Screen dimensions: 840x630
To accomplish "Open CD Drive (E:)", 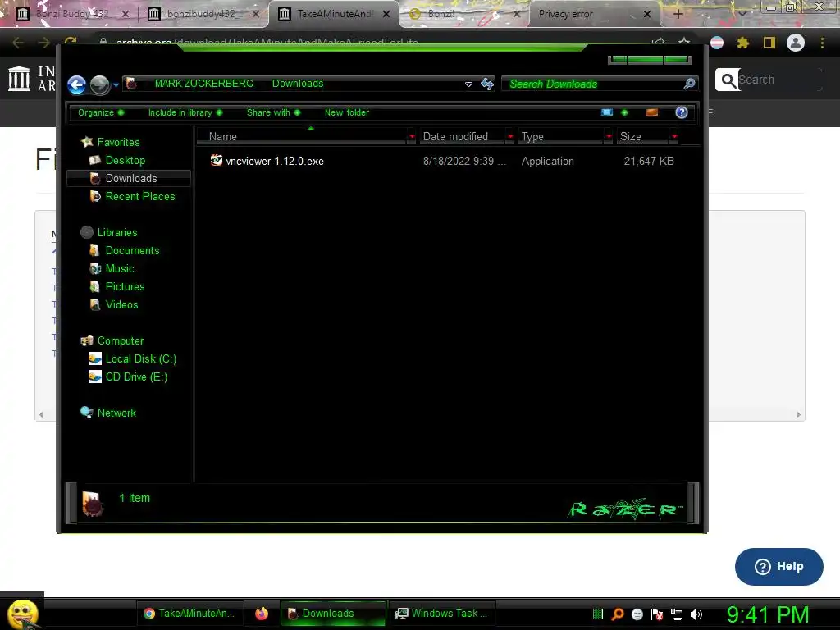I will [x=137, y=377].
